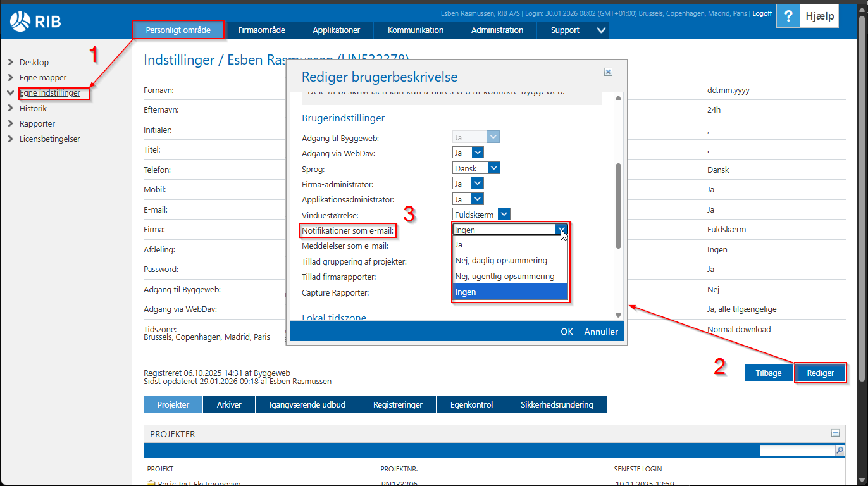868x486 pixels.
Task: Click the PROJEKTNR. column header
Action: coord(399,469)
